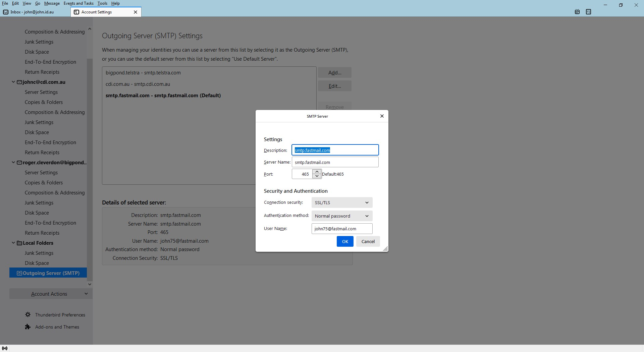Click the Local Folders folder icon
This screenshot has height=352, width=644.
point(19,243)
